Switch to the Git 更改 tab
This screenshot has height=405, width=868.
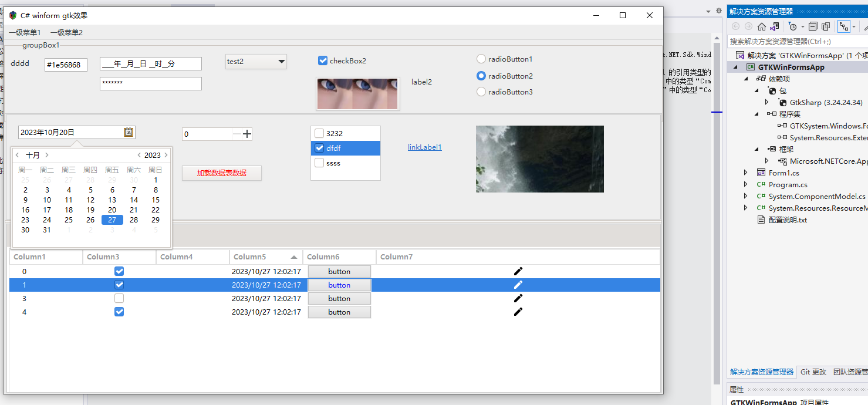coord(813,372)
